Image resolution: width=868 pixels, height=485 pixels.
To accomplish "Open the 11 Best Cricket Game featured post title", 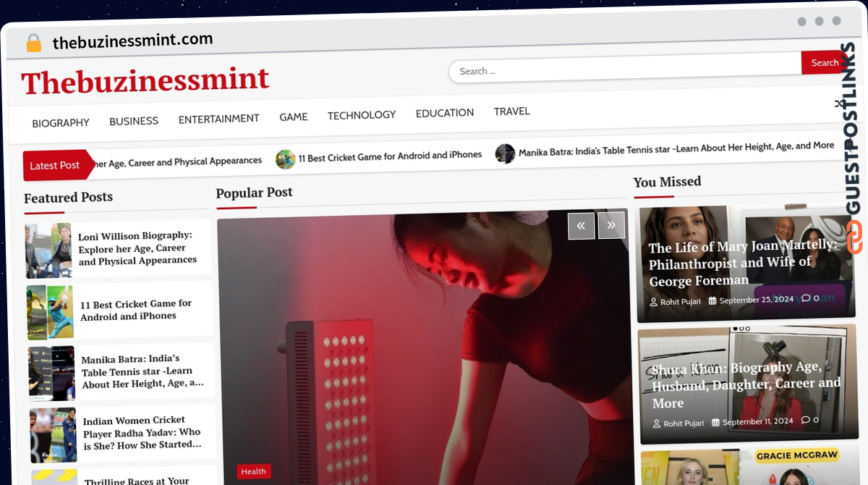I will pos(136,310).
